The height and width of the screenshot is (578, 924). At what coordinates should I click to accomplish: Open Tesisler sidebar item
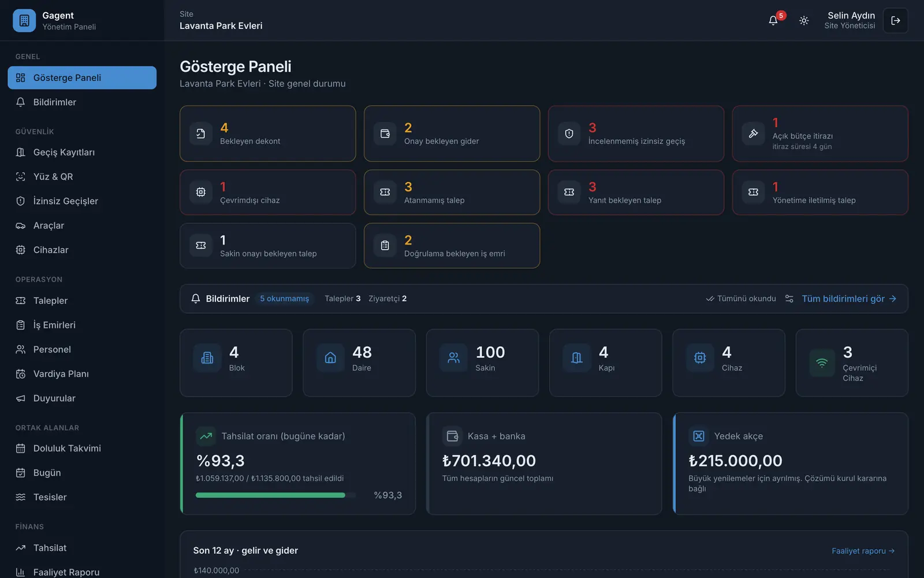tap(82, 497)
